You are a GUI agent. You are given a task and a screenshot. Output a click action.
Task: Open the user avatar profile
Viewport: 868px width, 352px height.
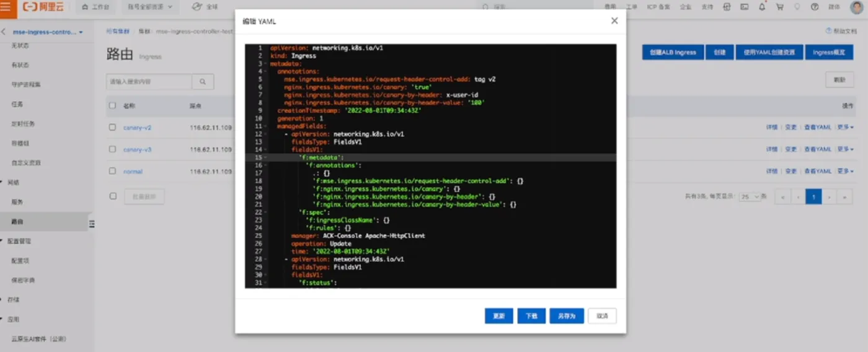click(857, 7)
